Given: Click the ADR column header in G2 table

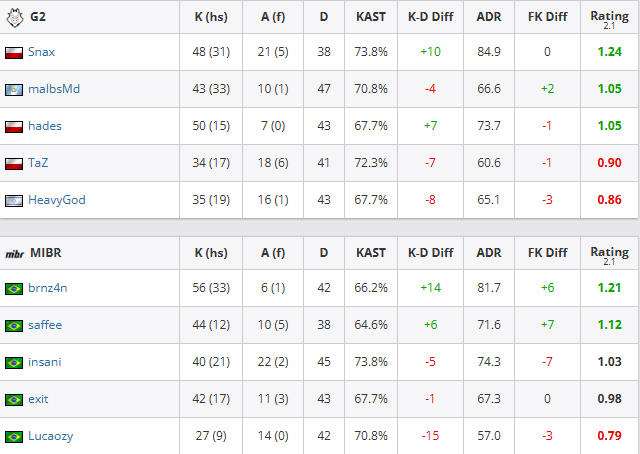Looking at the screenshot, I should pos(489,17).
